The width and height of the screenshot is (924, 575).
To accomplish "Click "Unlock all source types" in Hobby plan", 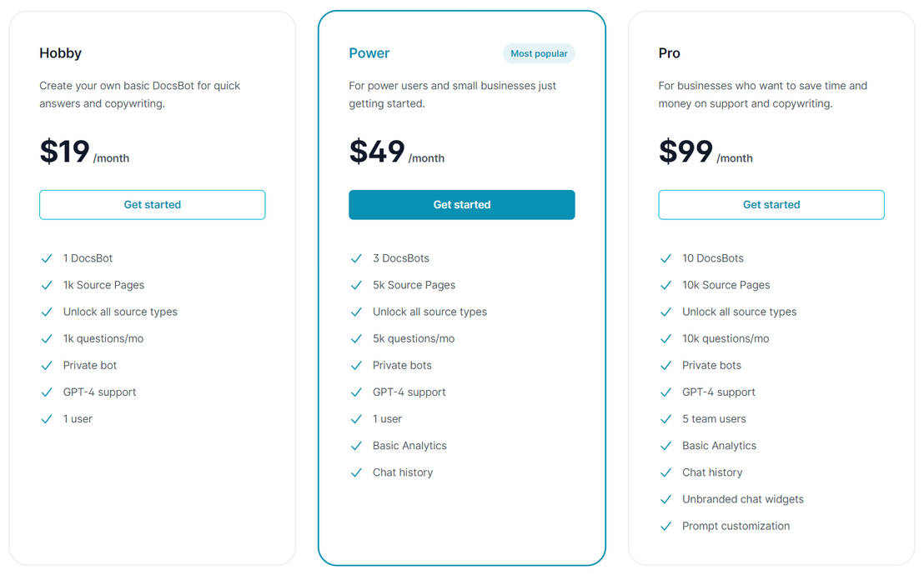I will (x=118, y=312).
